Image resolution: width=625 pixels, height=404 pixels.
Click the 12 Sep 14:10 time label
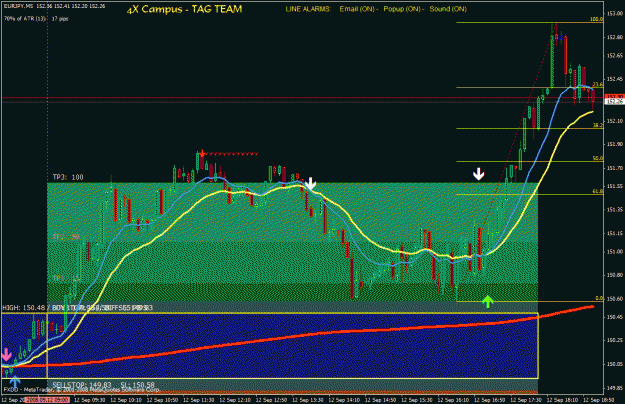[344, 400]
